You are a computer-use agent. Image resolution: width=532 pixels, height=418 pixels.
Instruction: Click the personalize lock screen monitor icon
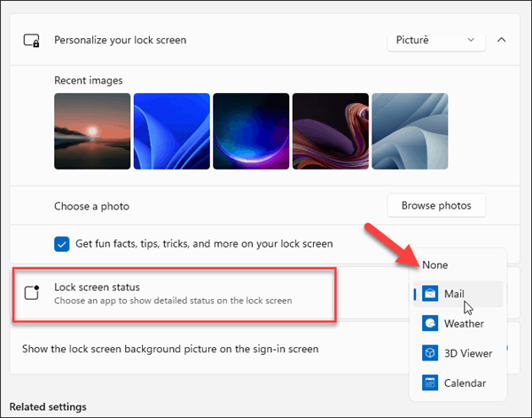pyautogui.click(x=32, y=40)
